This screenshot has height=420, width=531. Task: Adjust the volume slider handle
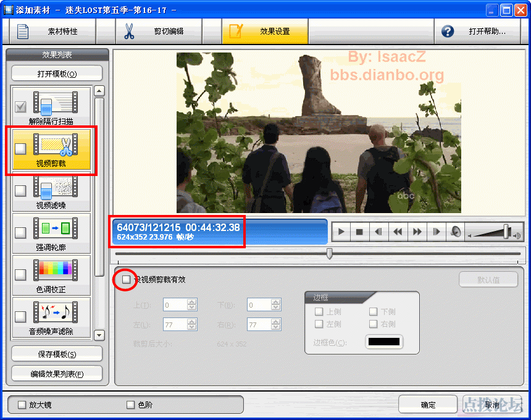click(x=507, y=232)
